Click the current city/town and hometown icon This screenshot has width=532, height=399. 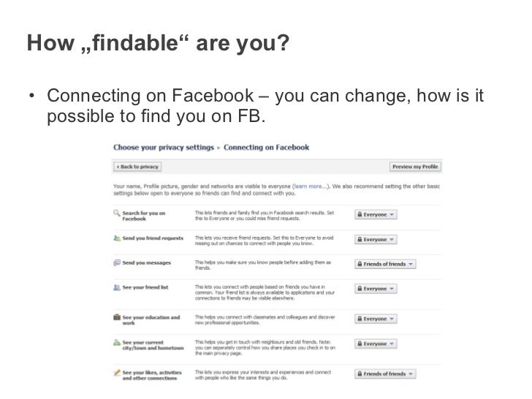click(116, 343)
